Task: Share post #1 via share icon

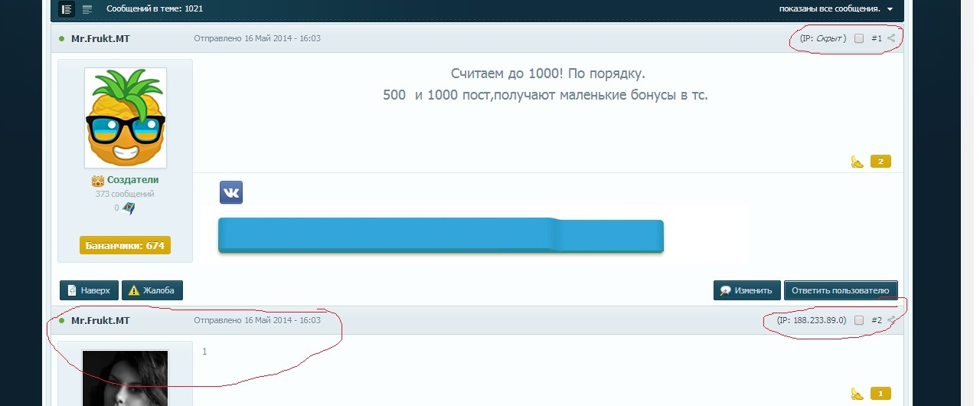Action: click(x=891, y=38)
